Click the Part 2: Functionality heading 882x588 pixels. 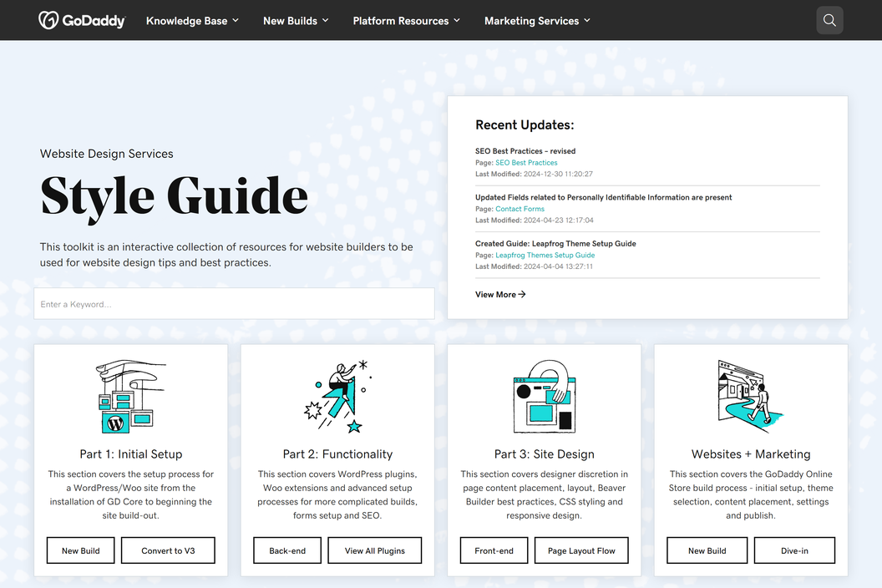coord(337,454)
